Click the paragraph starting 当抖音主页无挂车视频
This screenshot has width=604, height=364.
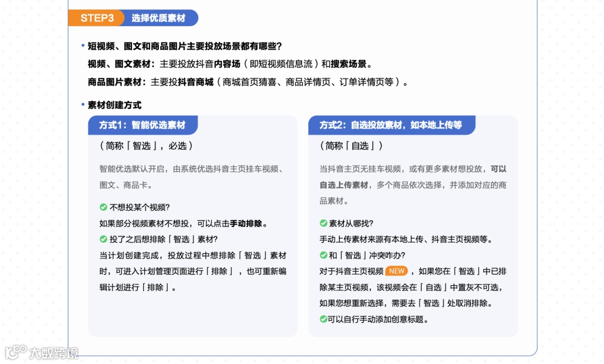click(413, 185)
